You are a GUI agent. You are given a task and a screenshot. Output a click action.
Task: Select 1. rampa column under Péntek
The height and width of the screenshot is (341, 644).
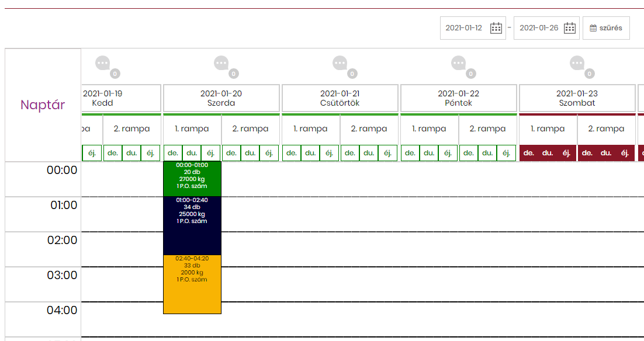click(429, 129)
